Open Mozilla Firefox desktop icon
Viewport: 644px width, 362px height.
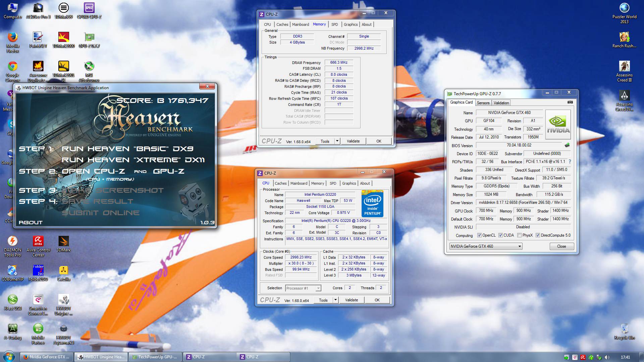(x=12, y=42)
